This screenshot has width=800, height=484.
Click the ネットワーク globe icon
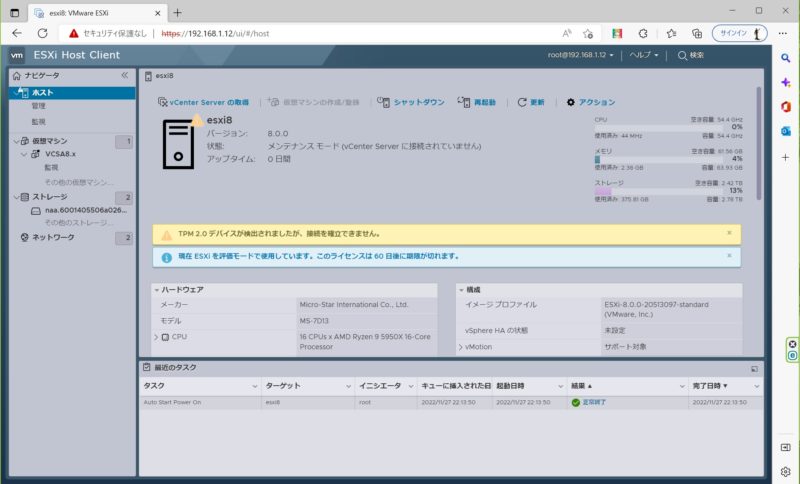click(x=24, y=237)
